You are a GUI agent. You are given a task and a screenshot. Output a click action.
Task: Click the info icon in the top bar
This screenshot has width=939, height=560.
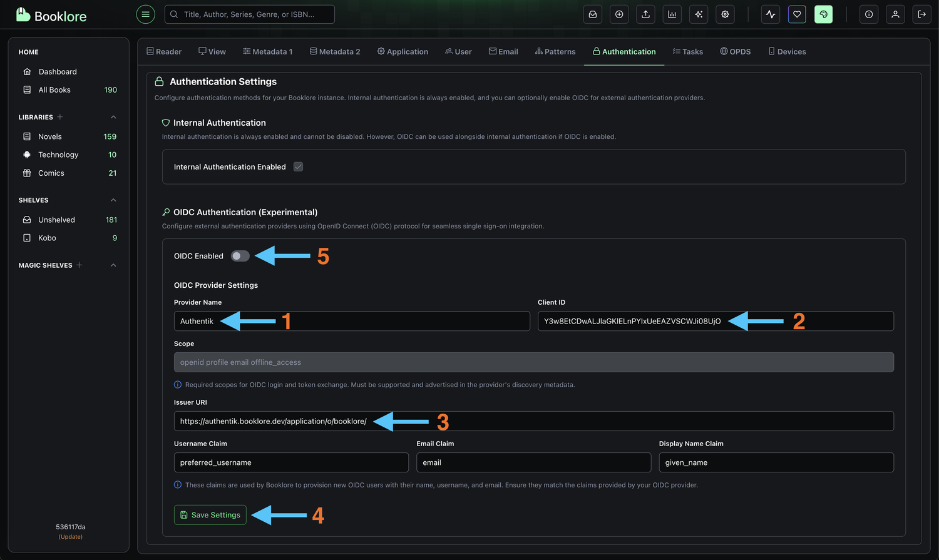tap(868, 14)
